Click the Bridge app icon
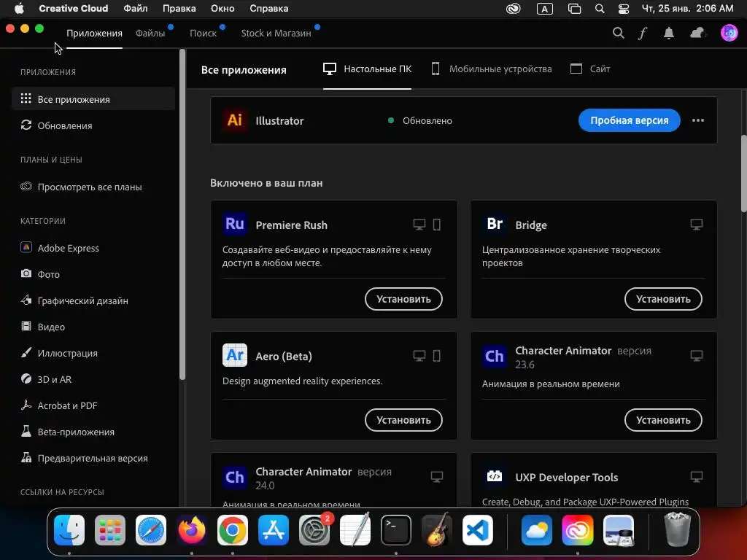This screenshot has width=747, height=560. [x=494, y=225]
